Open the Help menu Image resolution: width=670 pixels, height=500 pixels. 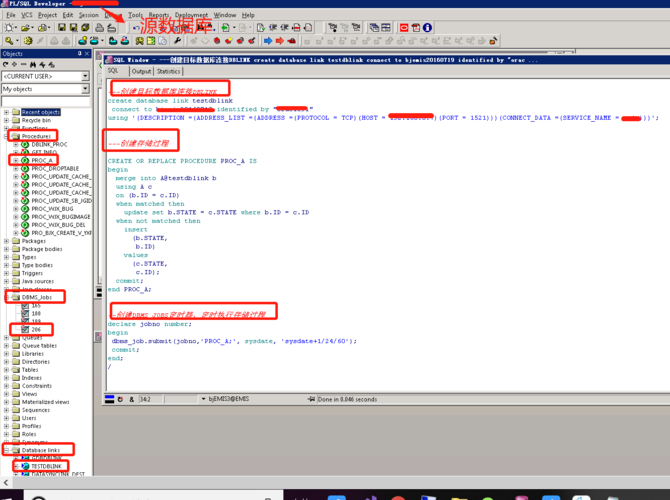click(x=248, y=15)
